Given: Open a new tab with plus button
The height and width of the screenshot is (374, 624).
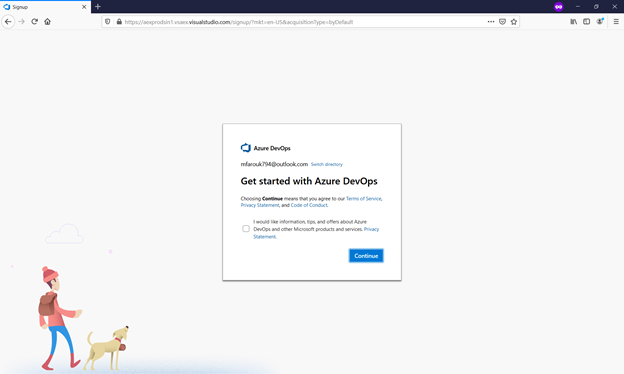Looking at the screenshot, I should (98, 6).
